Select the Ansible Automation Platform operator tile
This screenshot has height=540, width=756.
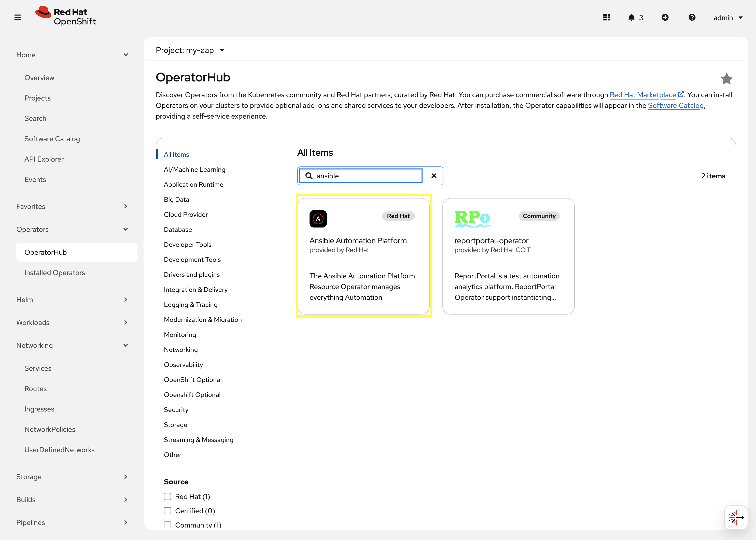point(363,256)
